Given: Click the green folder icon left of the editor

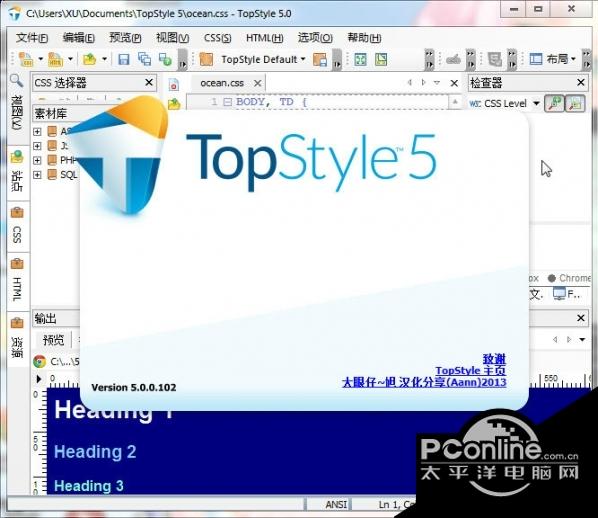Looking at the screenshot, I should tap(174, 104).
